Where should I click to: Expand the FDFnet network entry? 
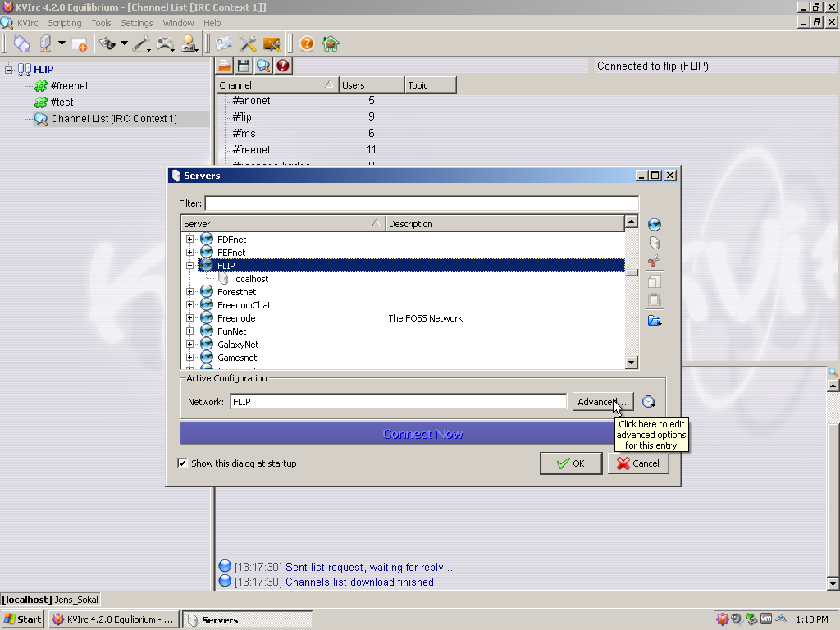(x=189, y=239)
